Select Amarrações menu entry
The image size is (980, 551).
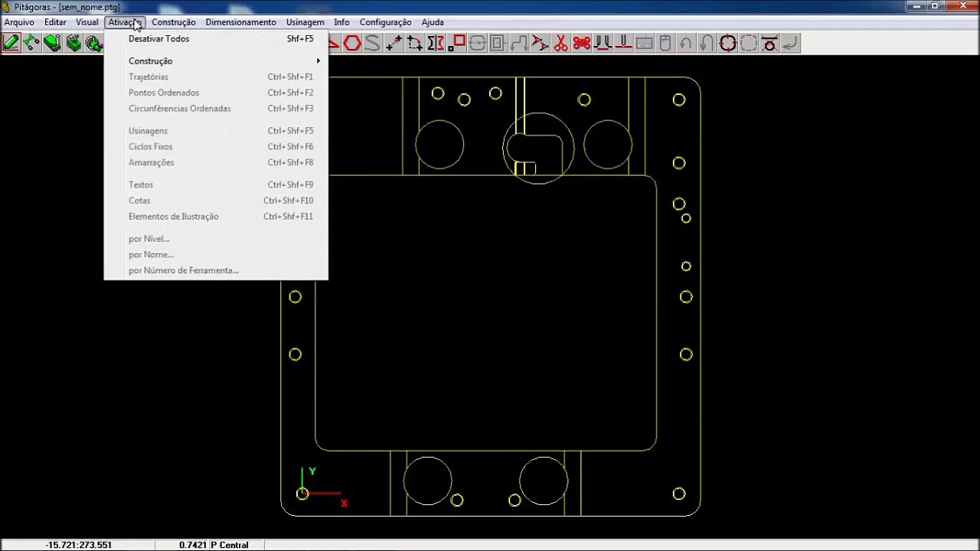216,163
